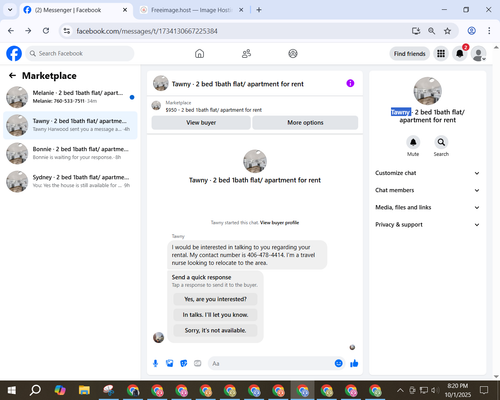Screen dimensions: 500x400
Task: Open a new browser tab
Action: (259, 10)
